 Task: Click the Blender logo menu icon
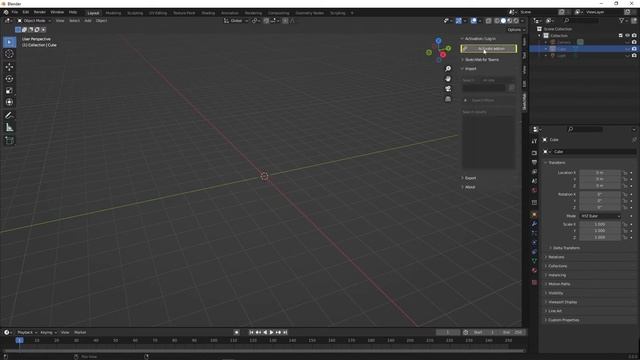pos(6,12)
